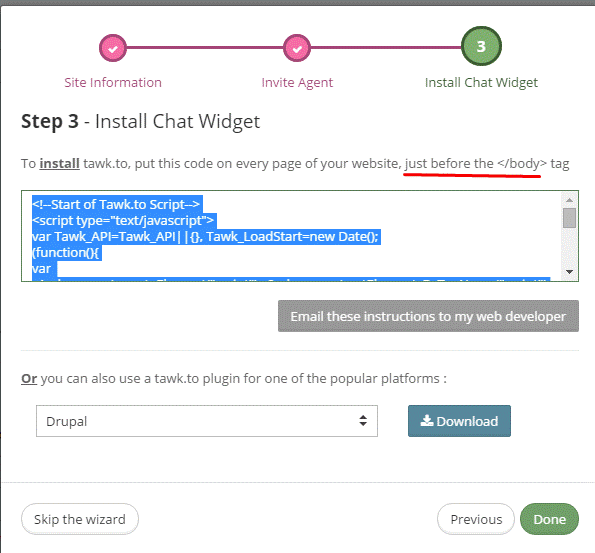This screenshot has width=595, height=553.
Task: Email these instructions to my web developer
Action: [x=428, y=316]
